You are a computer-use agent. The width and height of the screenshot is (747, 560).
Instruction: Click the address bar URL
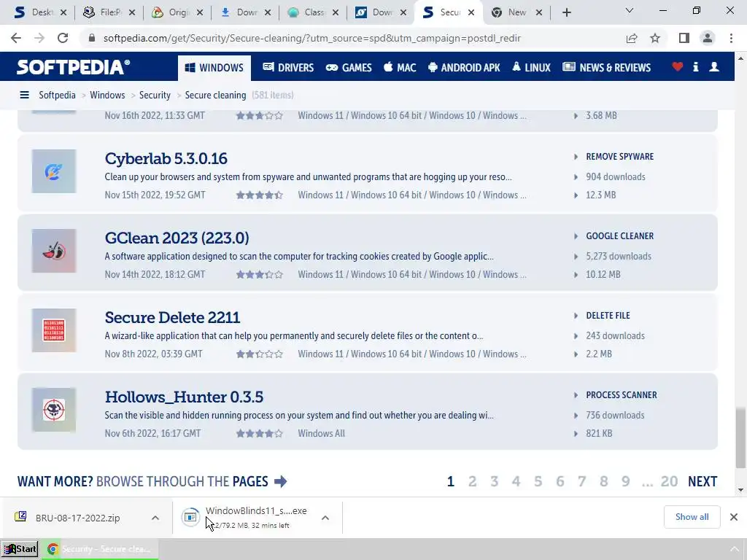click(x=311, y=38)
